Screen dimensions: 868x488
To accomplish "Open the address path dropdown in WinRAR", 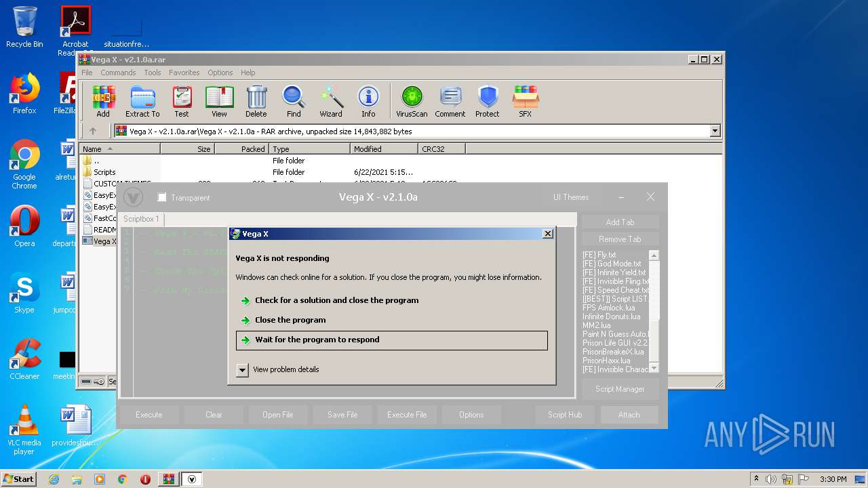I will point(715,131).
